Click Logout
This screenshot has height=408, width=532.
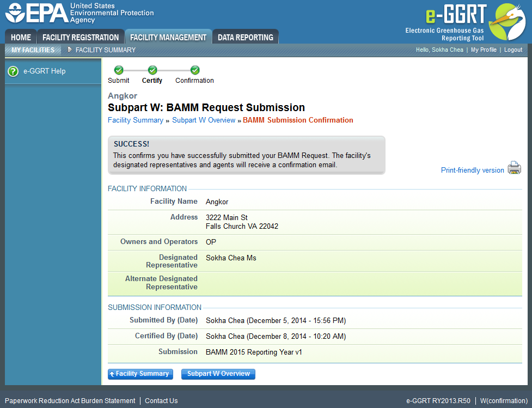(513, 50)
